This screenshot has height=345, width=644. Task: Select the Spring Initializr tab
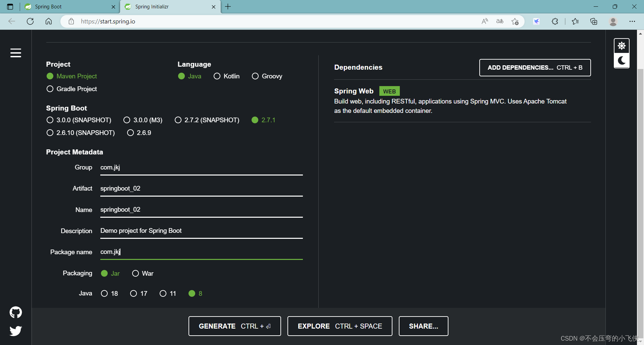click(x=171, y=7)
